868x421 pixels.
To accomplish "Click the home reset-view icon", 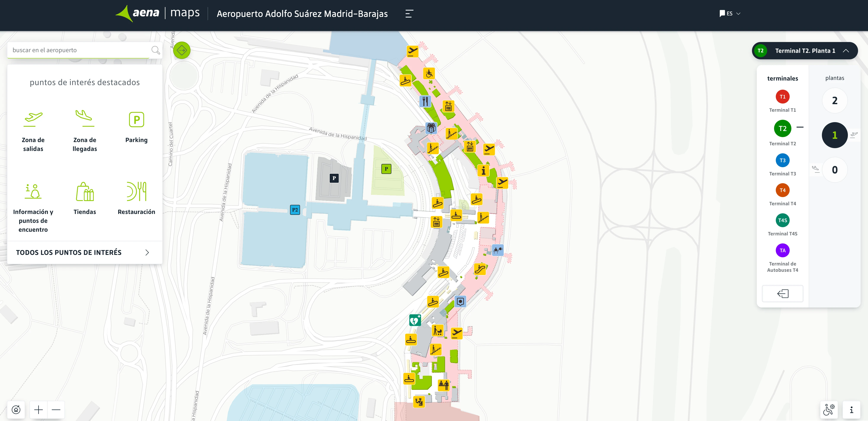I will coord(16,410).
